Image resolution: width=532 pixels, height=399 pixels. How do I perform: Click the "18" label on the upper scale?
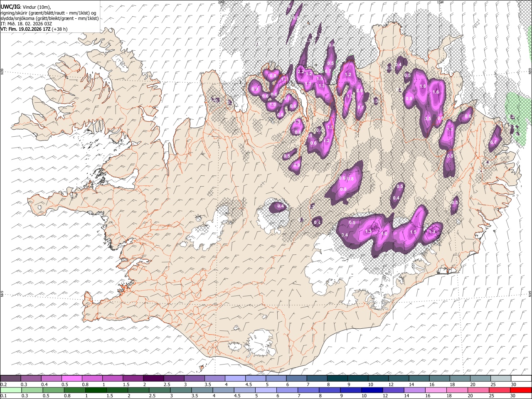pyautogui.click(x=453, y=384)
